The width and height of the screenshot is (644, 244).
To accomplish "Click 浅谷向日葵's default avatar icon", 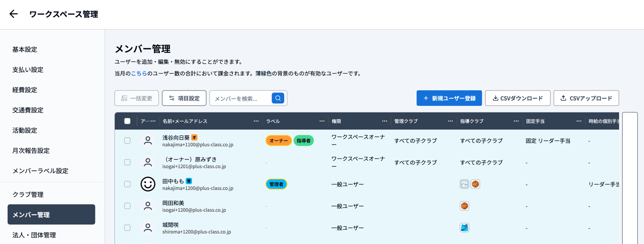I will [x=148, y=141].
